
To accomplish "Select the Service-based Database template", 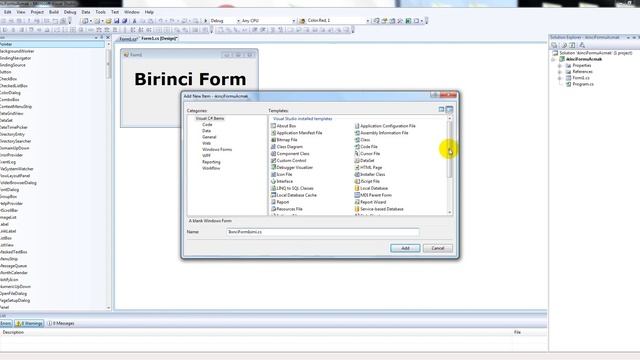I will [x=379, y=209].
